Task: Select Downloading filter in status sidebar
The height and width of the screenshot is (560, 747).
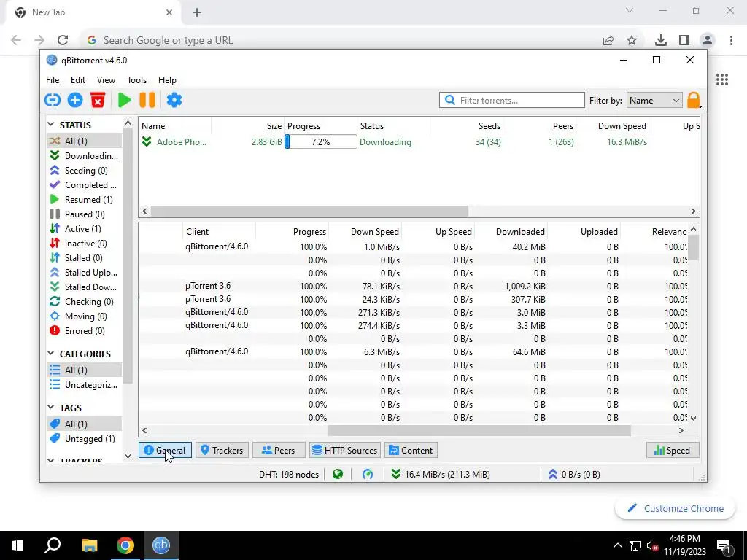Action: click(85, 156)
